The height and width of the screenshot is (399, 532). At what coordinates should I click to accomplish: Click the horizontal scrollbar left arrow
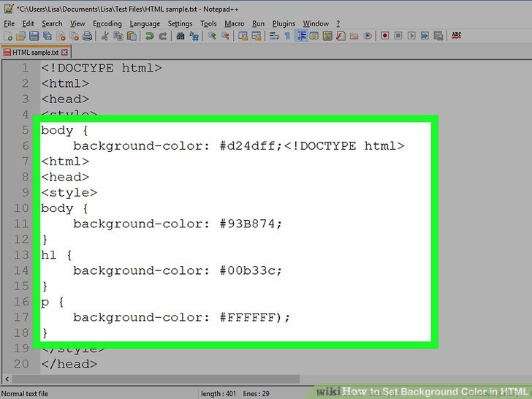pos(7,379)
